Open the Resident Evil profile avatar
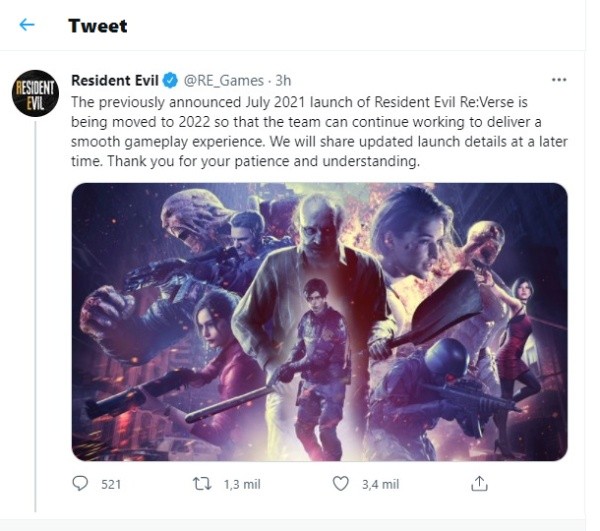Viewport: 600px width, 531px height. click(35, 94)
